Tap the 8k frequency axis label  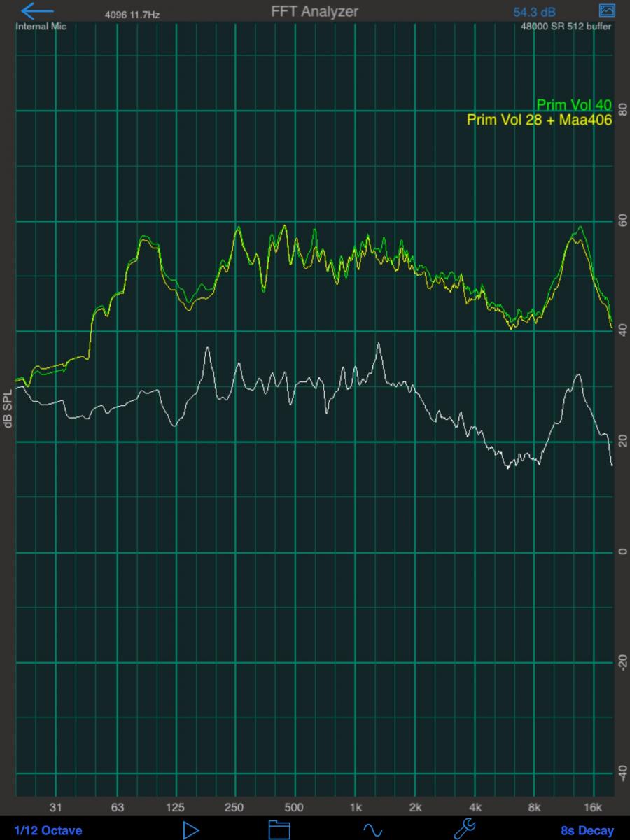coord(535,808)
